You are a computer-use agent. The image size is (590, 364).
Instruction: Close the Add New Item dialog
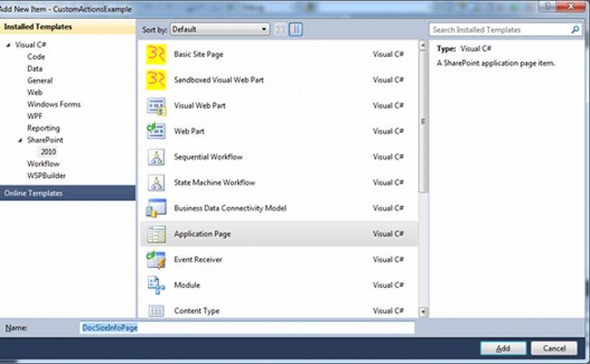pyautogui.click(x=570, y=5)
